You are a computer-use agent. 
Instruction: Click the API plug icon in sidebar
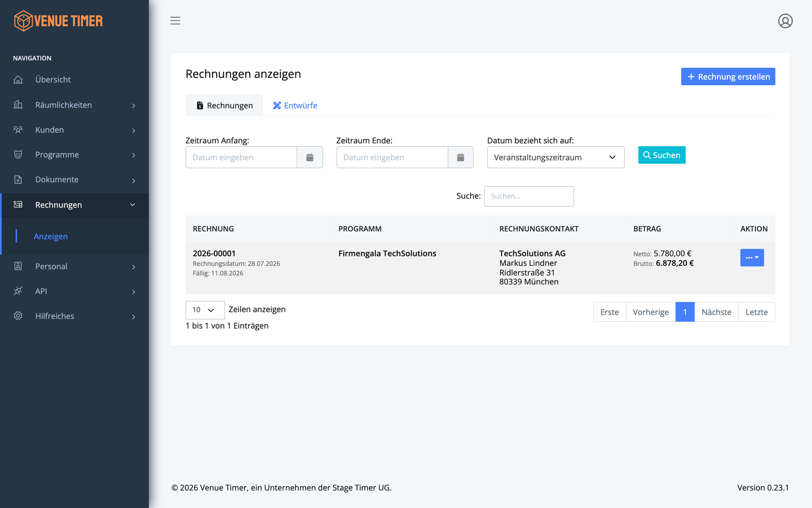tap(18, 291)
